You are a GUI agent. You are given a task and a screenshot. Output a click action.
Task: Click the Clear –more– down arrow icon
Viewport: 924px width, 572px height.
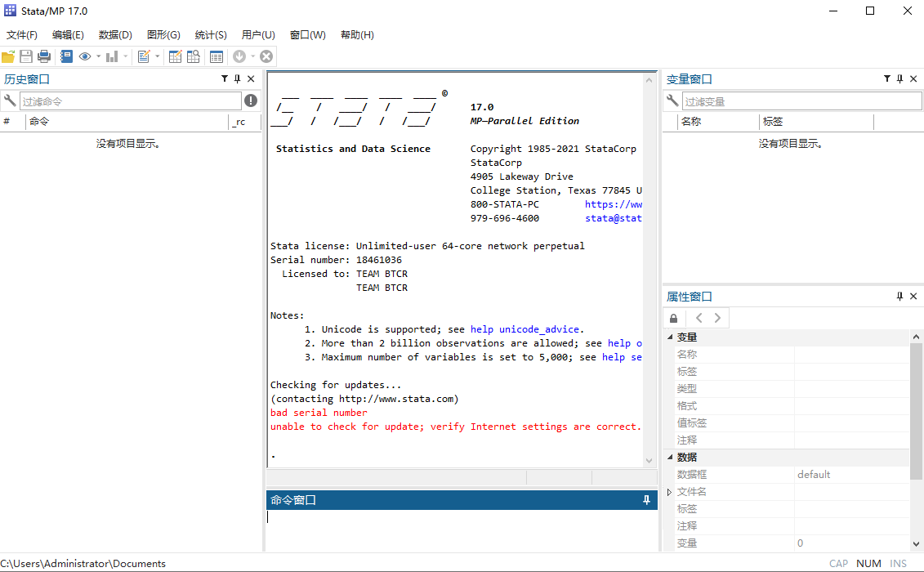pos(239,56)
